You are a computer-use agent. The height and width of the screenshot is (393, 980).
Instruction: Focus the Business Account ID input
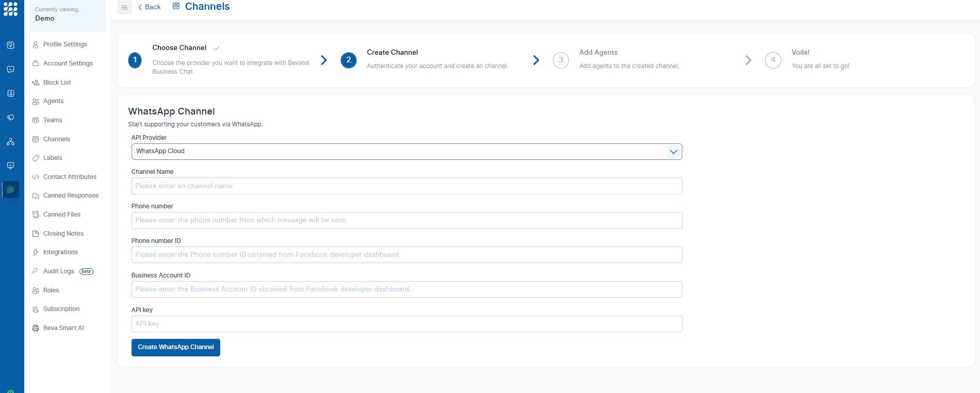406,289
